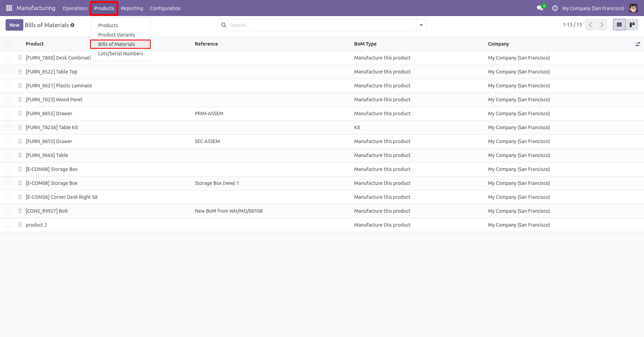The width and height of the screenshot is (644, 337).
Task: Switch to list view icon
Action: (x=619, y=25)
